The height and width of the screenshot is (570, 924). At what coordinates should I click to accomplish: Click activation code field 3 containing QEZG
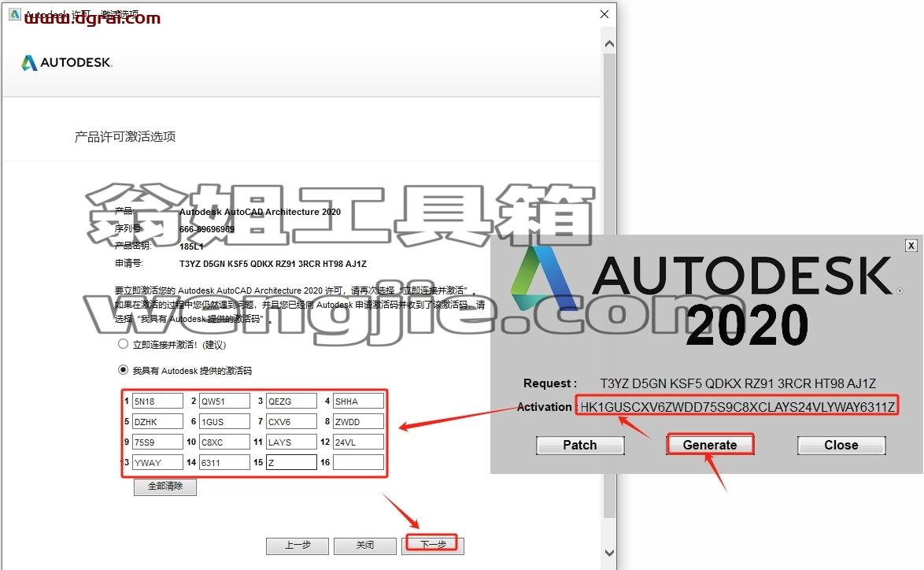click(x=291, y=402)
